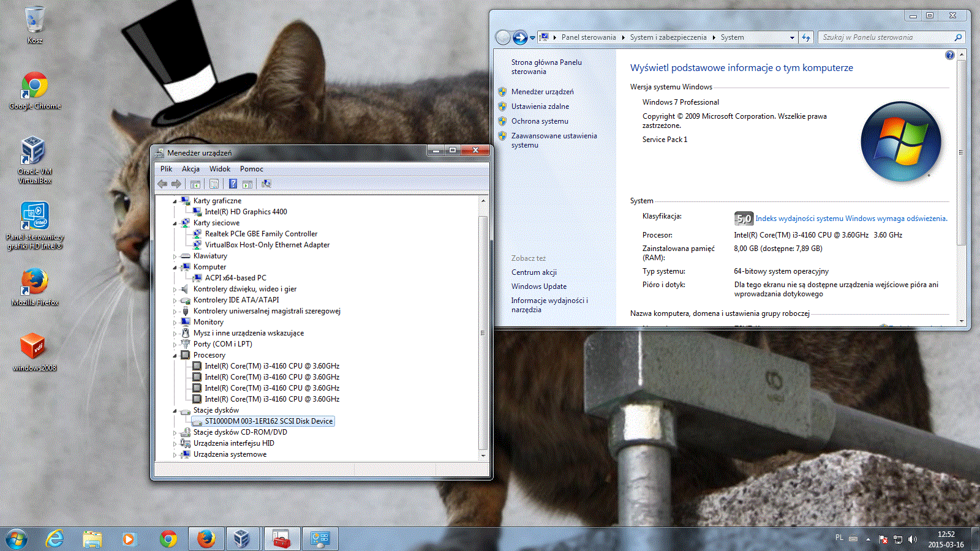Click the Chrome icon on the taskbar
The width and height of the screenshot is (980, 551).
click(x=168, y=539)
